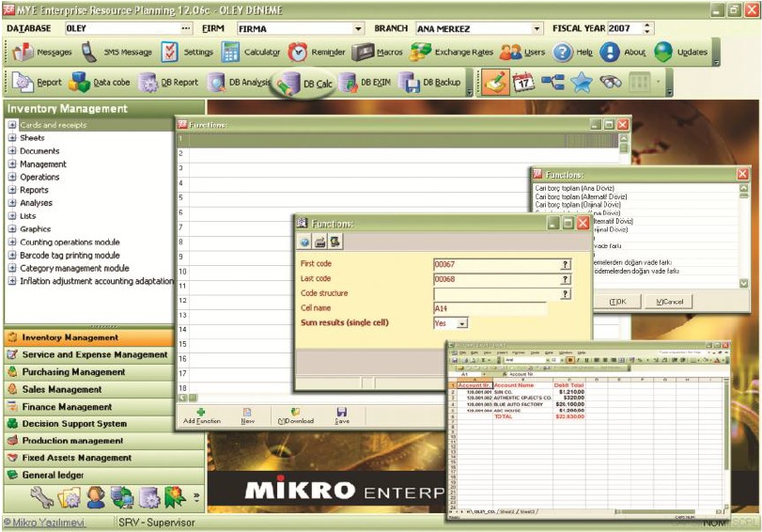
Task: Open the DATABASE ellipsis browse button
Action: click(x=186, y=29)
